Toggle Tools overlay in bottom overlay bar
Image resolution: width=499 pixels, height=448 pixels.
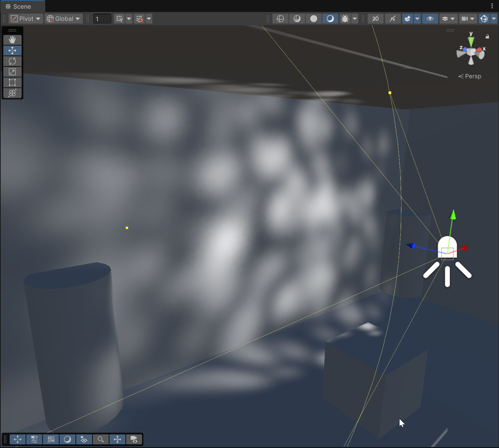point(18,439)
